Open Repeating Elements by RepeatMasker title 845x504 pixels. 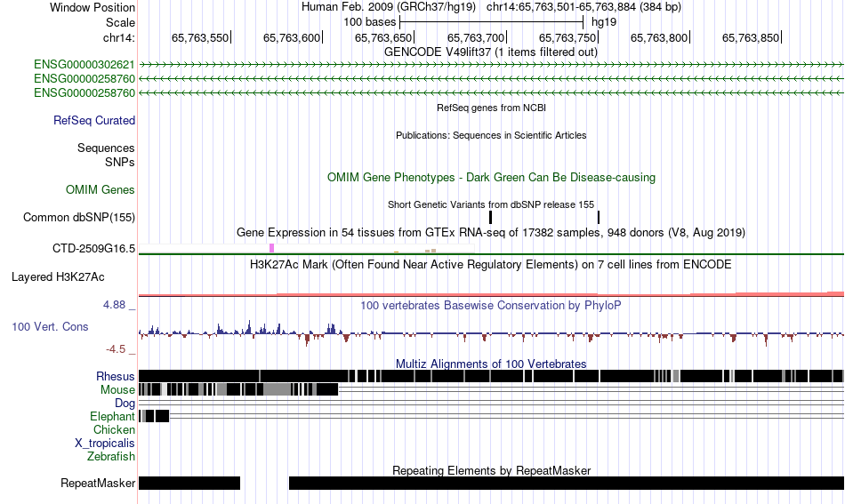491,470
